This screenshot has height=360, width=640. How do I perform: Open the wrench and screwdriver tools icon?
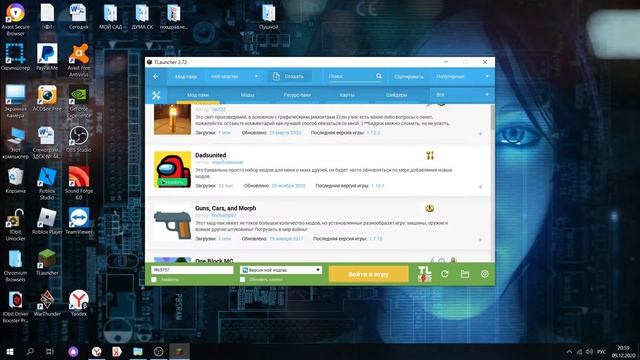156,95
